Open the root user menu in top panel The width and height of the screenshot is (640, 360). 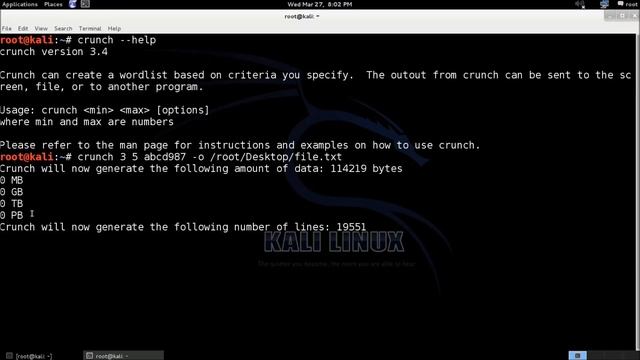point(628,4)
